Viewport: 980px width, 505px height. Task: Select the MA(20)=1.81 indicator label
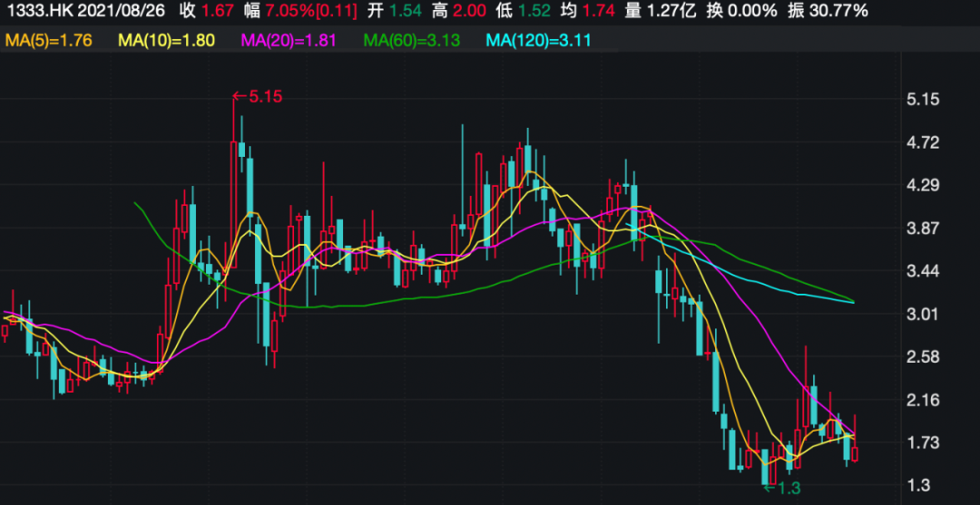pyautogui.click(x=289, y=41)
